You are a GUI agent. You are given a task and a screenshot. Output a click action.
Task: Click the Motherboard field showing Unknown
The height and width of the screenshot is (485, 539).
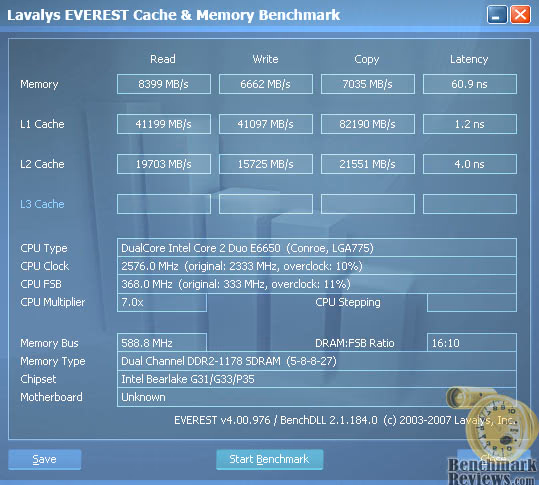click(x=317, y=397)
